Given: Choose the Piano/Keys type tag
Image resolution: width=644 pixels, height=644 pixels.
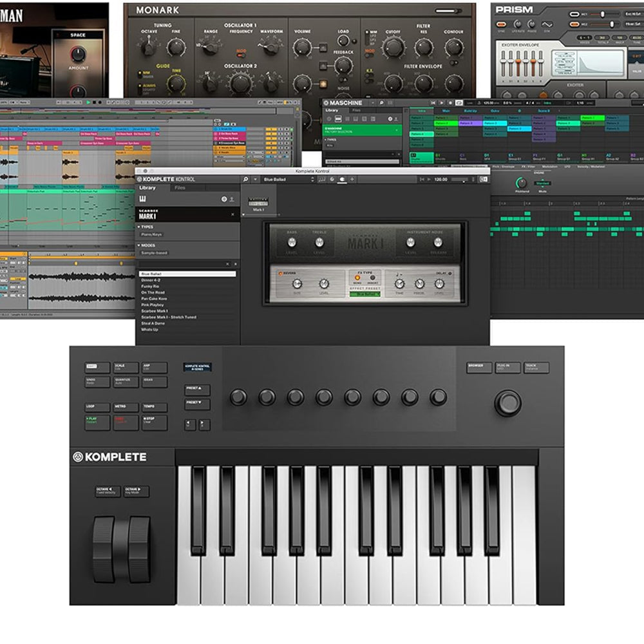Looking at the screenshot, I should pyautogui.click(x=153, y=235).
